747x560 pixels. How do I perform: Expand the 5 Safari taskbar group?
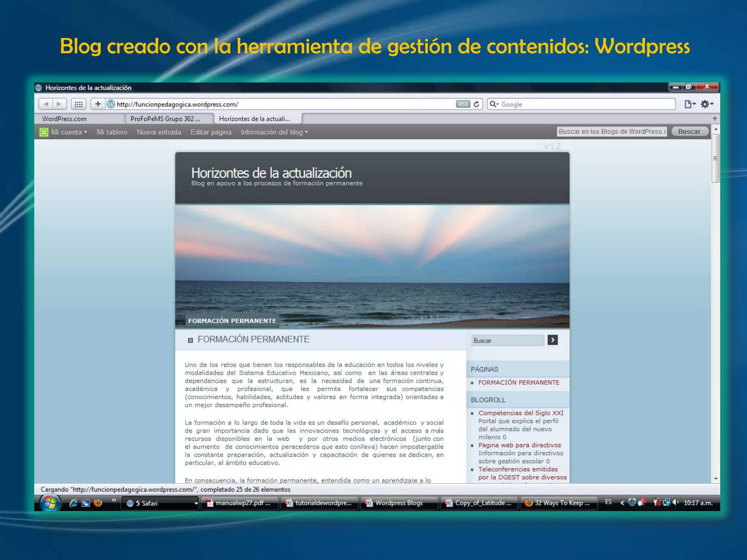pyautogui.click(x=160, y=503)
